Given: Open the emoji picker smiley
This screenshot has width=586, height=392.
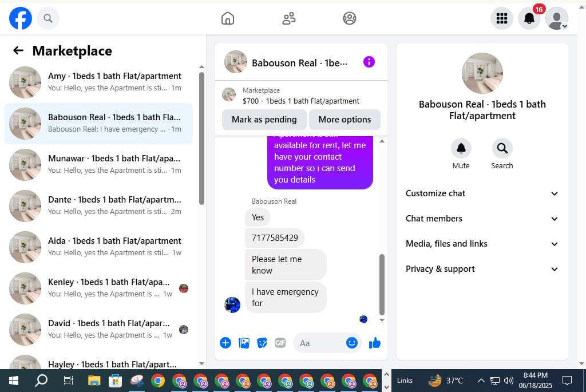Looking at the screenshot, I should pyautogui.click(x=352, y=343).
